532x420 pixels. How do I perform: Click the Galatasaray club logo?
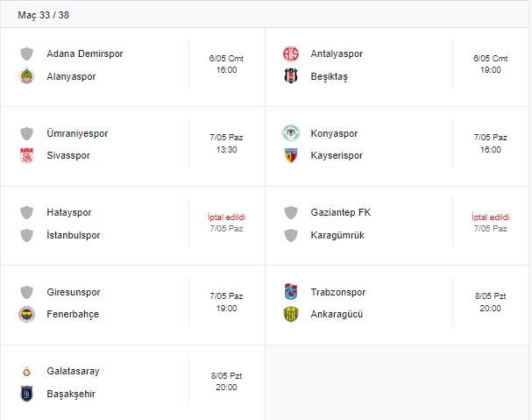tap(25, 371)
